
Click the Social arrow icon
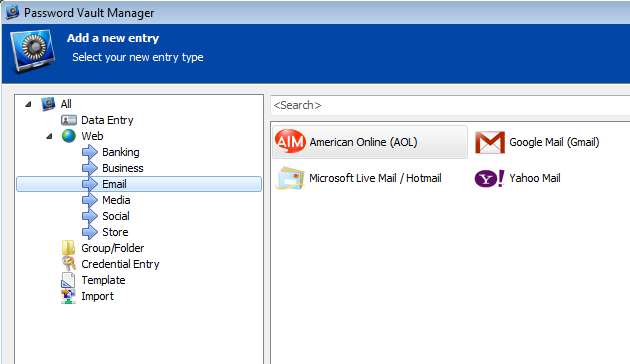[90, 216]
